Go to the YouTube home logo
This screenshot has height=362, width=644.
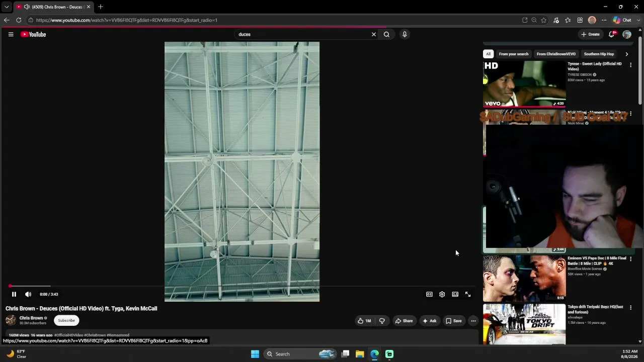pos(33,34)
